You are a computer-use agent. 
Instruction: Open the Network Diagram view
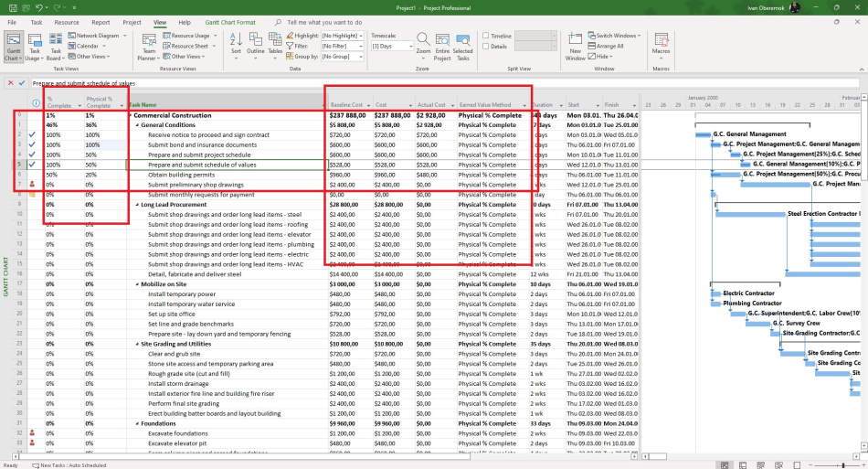[x=98, y=36]
